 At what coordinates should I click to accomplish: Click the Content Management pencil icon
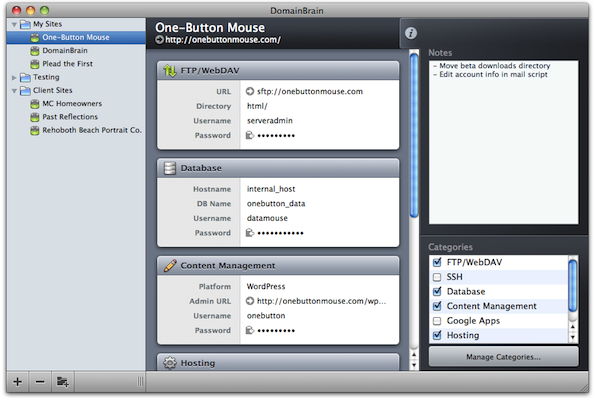pyautogui.click(x=170, y=266)
